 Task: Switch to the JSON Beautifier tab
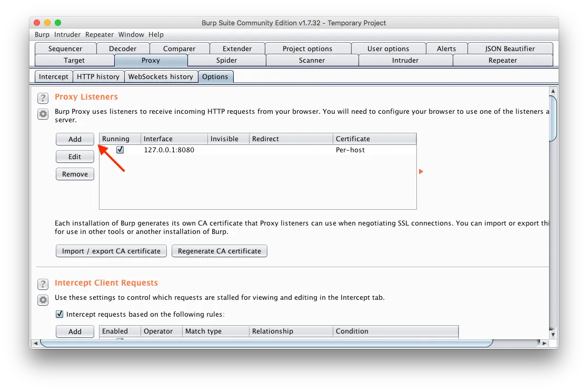510,48
